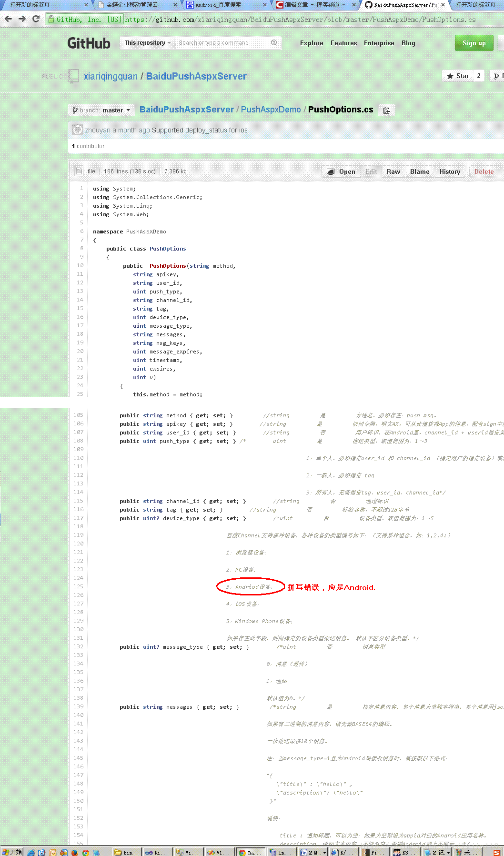This screenshot has height=856, width=504.
Task: Click the '166 lines (136 sloc)' text
Action: pyautogui.click(x=130, y=171)
